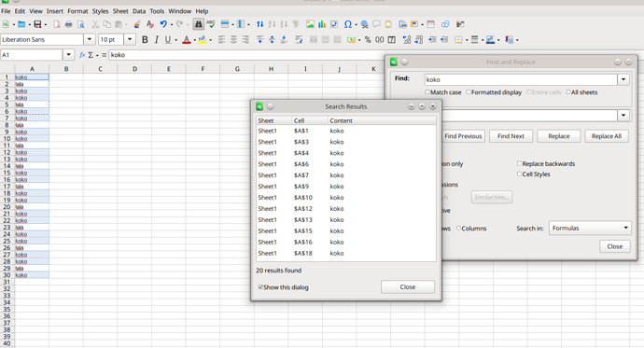Open the Insert menu

55,11
